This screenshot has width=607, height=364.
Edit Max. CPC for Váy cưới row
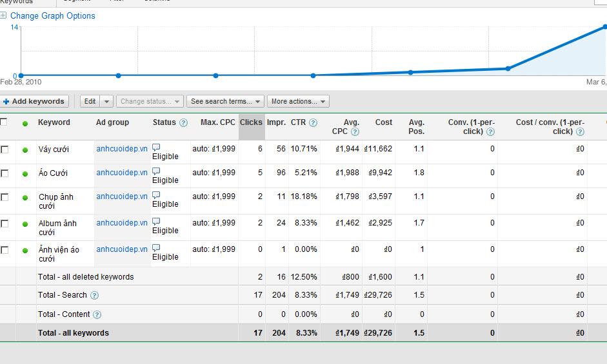pos(214,149)
